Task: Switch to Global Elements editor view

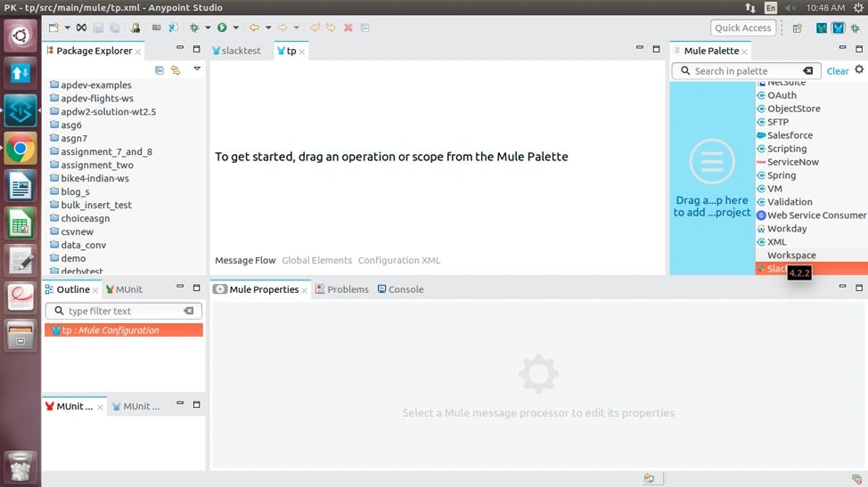Action: coord(316,260)
